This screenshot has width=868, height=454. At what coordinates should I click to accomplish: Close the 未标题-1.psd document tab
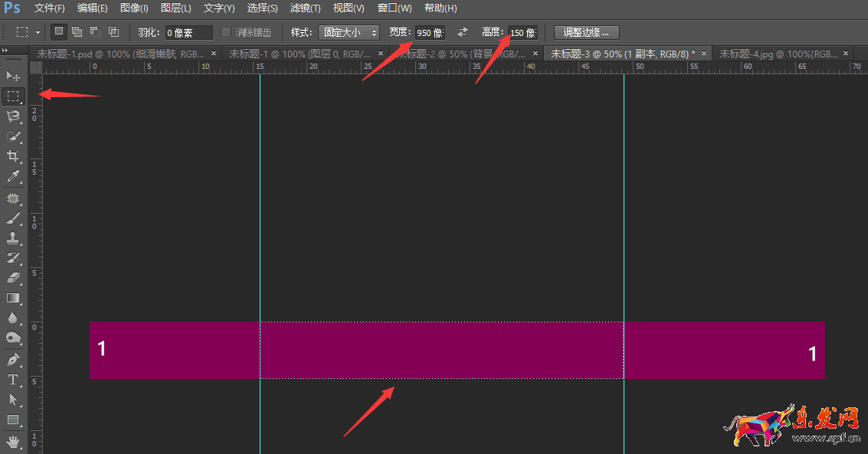click(x=214, y=54)
